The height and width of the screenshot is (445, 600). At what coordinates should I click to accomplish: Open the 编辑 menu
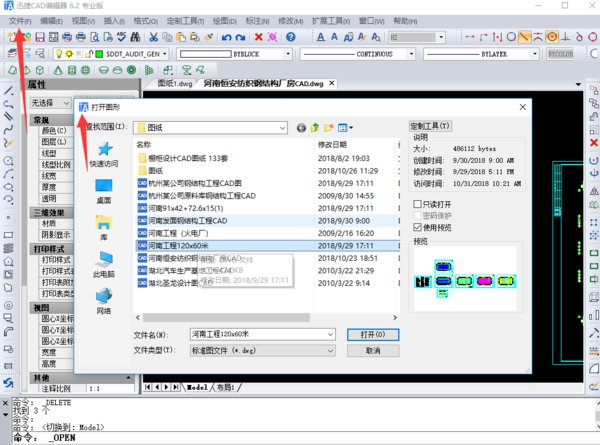coord(51,21)
